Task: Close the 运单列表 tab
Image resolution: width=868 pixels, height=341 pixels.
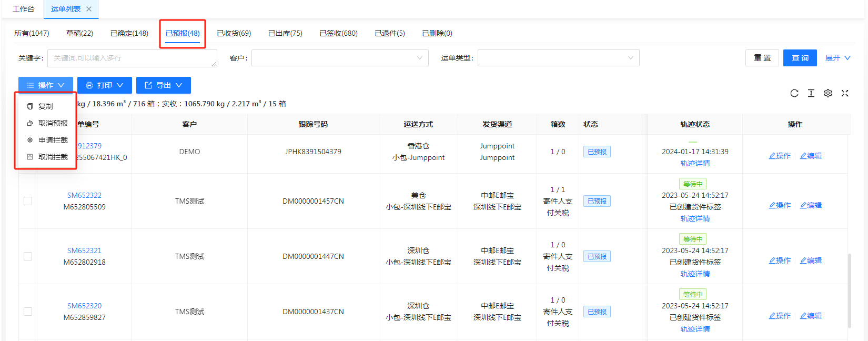Action: click(x=89, y=9)
